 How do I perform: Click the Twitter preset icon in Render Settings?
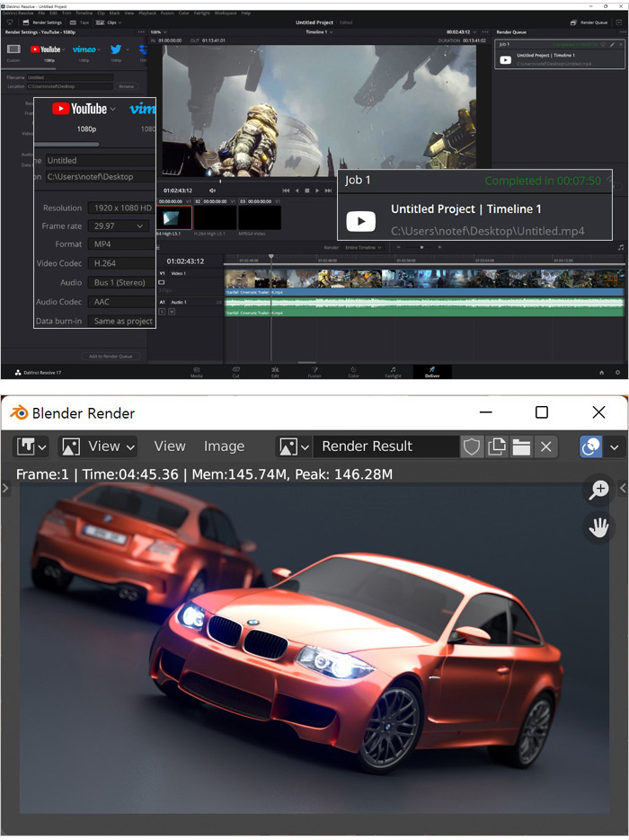coord(117,49)
